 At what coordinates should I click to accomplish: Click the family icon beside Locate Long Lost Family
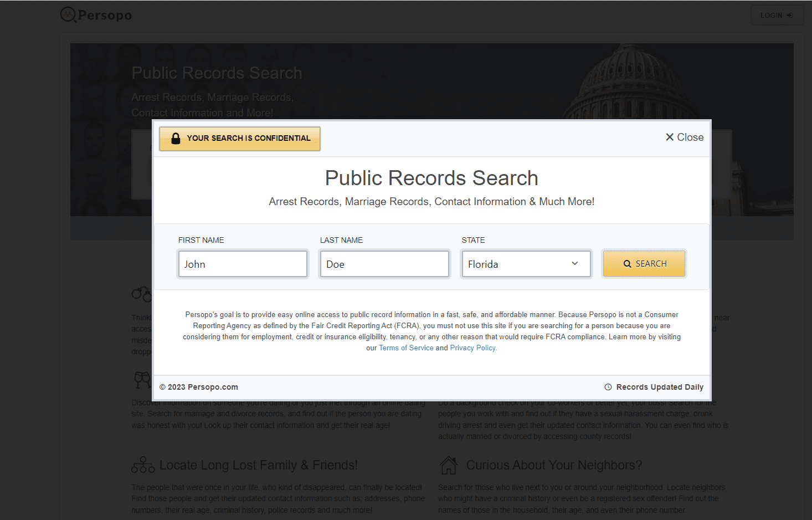tap(143, 465)
